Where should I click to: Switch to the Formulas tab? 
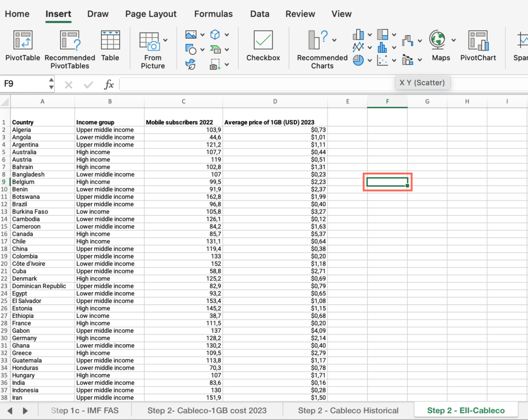pyautogui.click(x=213, y=14)
